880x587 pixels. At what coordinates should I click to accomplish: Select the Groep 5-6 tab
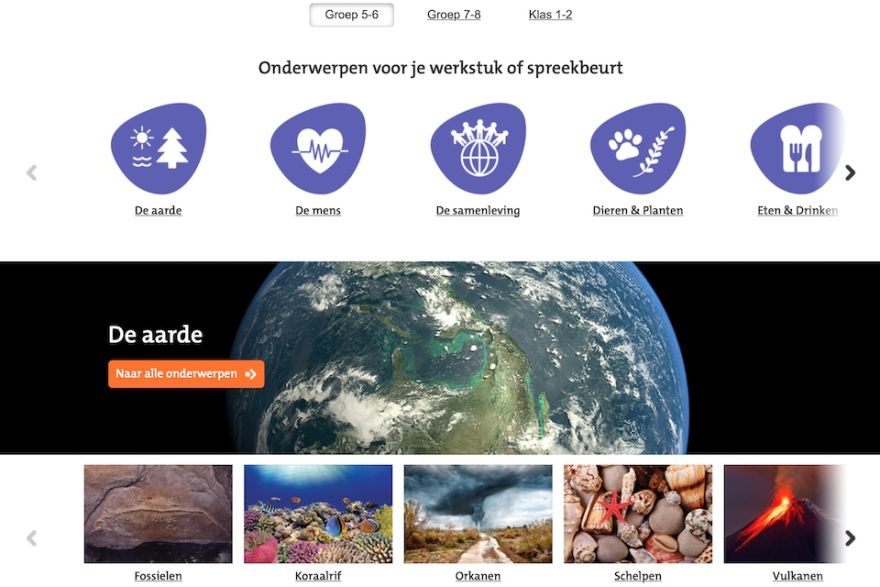pyautogui.click(x=352, y=15)
